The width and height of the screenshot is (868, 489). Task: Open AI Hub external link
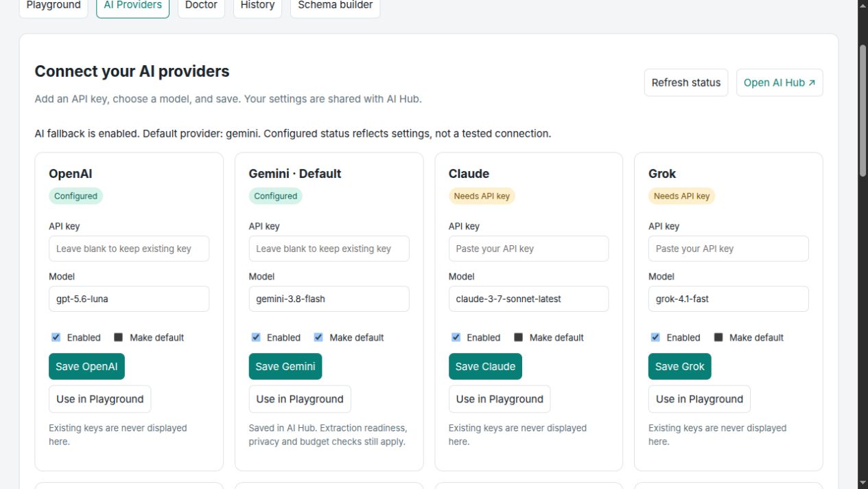779,82
